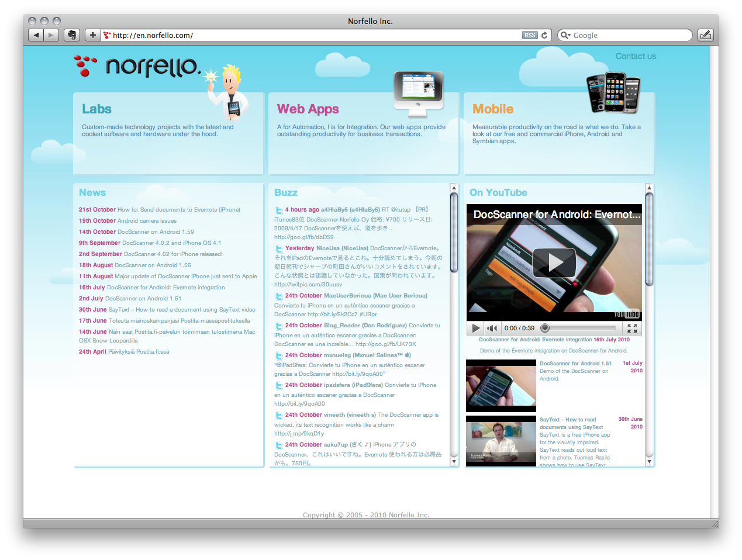Open news '21st October How to: Send documents to Evernote'
This screenshot has height=560, width=742.
click(160, 210)
